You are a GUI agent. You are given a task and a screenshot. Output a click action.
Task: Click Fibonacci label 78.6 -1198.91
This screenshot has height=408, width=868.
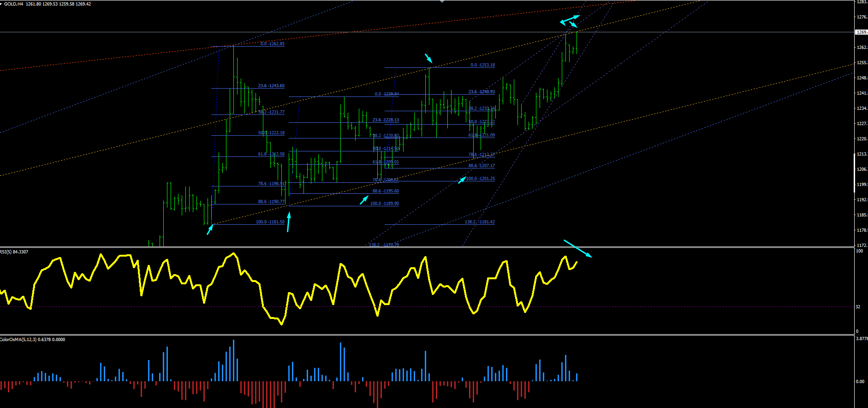click(271, 184)
